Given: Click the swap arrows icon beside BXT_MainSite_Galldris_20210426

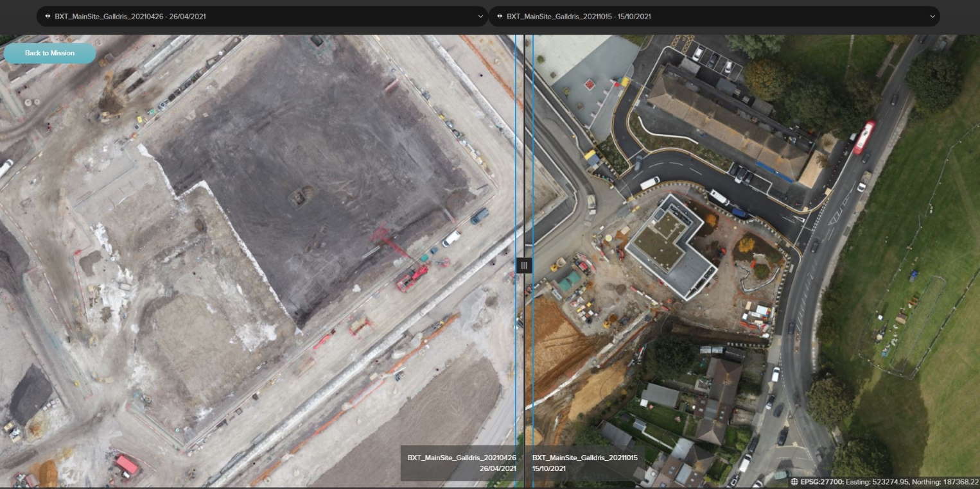Looking at the screenshot, I should (48, 16).
